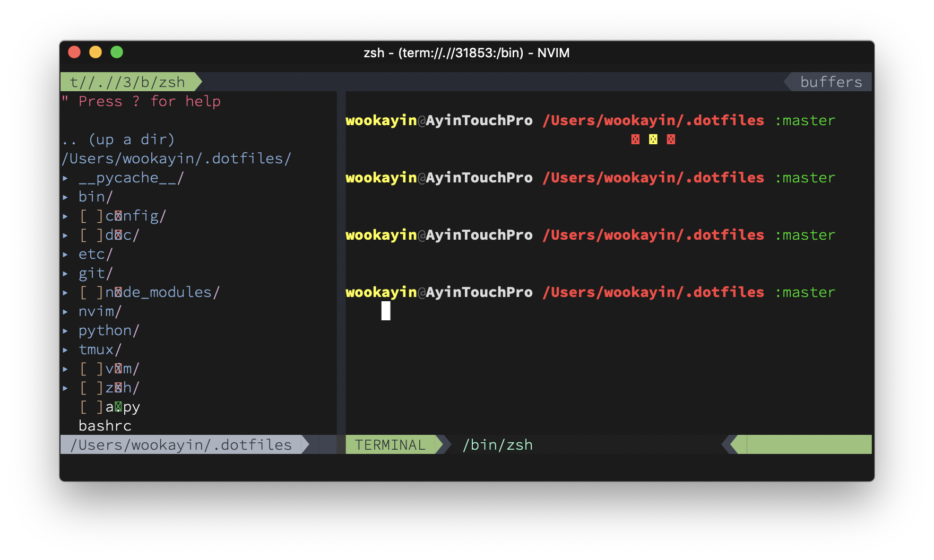Expand the node_modules folder arrow

point(65,293)
